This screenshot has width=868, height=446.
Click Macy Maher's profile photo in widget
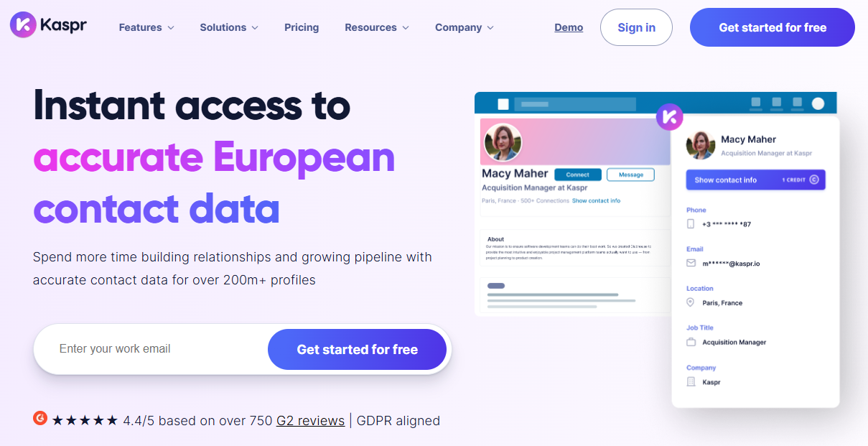coord(701,144)
